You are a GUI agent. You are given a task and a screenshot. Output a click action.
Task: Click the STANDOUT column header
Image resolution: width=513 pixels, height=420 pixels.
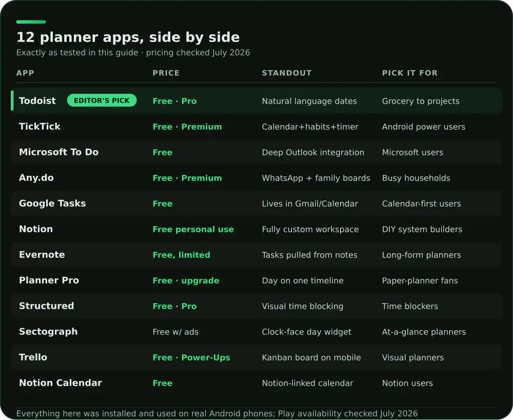(x=287, y=73)
